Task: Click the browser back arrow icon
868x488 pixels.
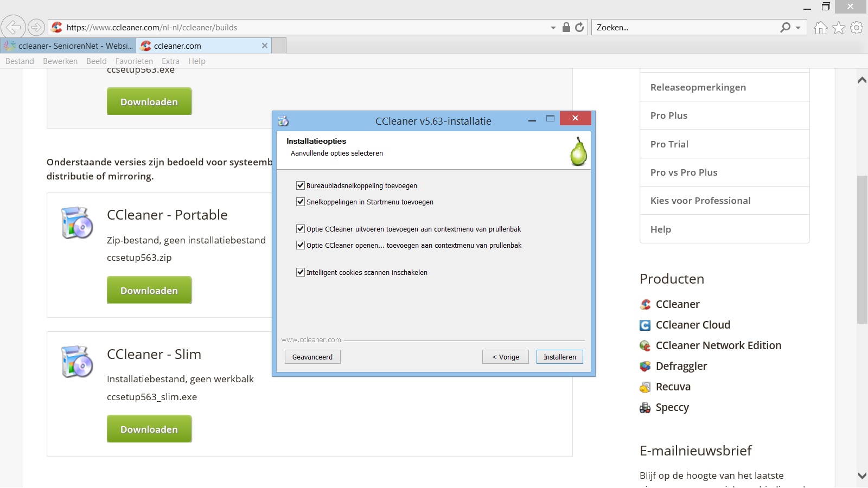Action: pos(13,27)
